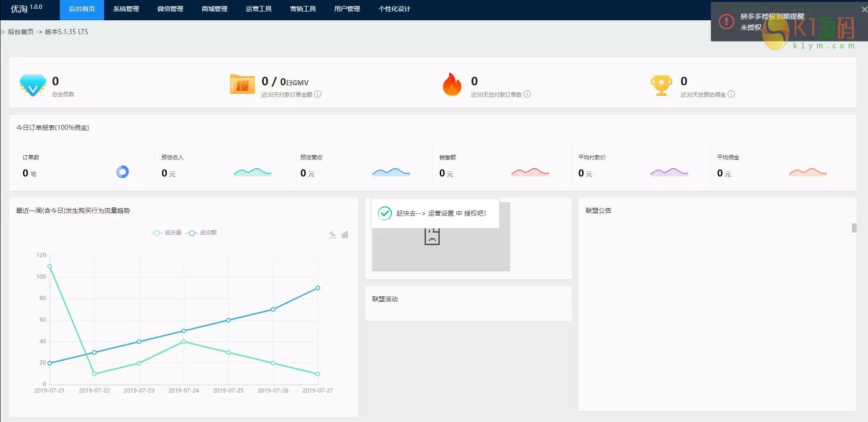The width and height of the screenshot is (868, 422).
Task: Click the 0 / 0日GMV value
Action: (x=285, y=82)
